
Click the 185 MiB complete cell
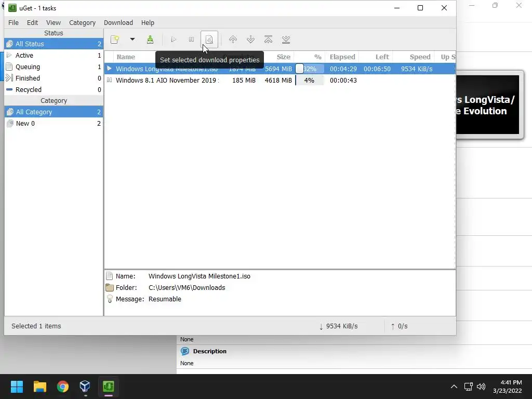[x=244, y=81]
